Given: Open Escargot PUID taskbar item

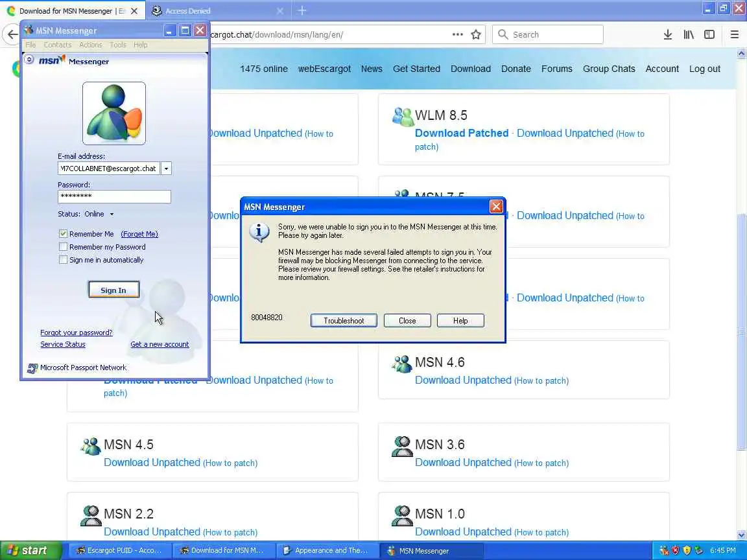Looking at the screenshot, I should (120, 550).
